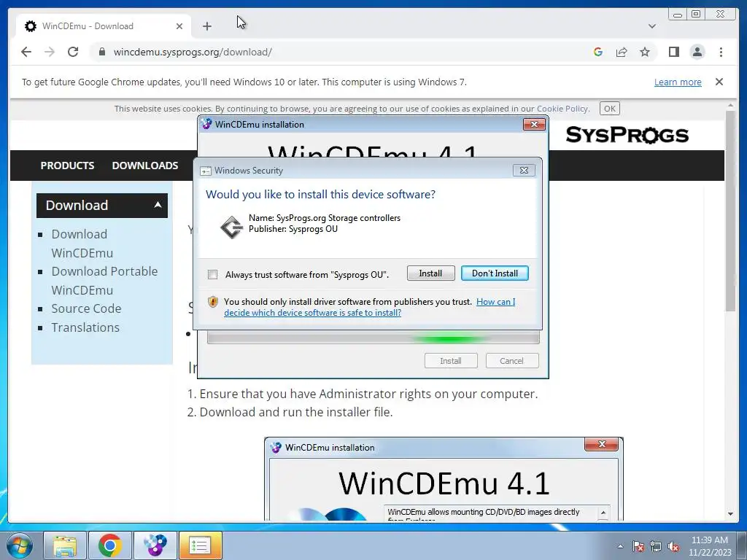Screen dimensions: 747x560
Task: Click the SysProgs logo
Action: (x=627, y=135)
